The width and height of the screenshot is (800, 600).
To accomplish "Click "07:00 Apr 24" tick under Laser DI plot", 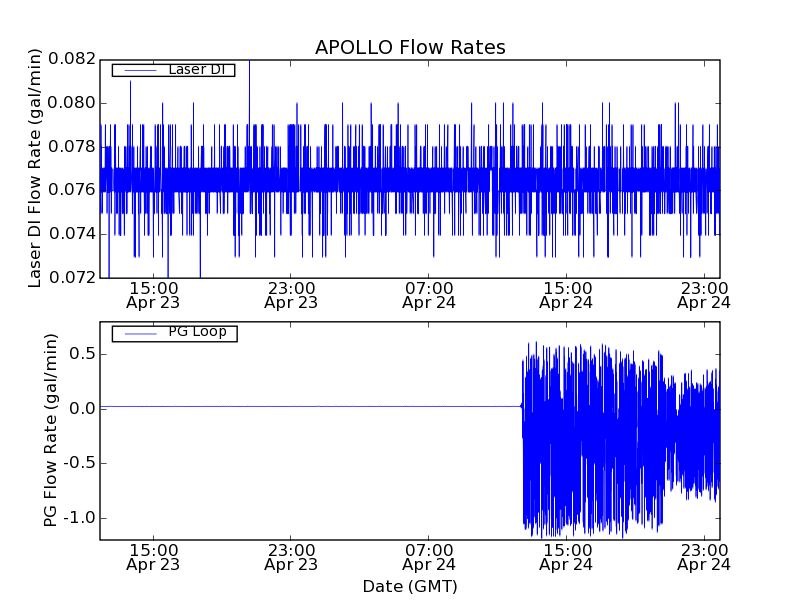I will (x=429, y=295).
